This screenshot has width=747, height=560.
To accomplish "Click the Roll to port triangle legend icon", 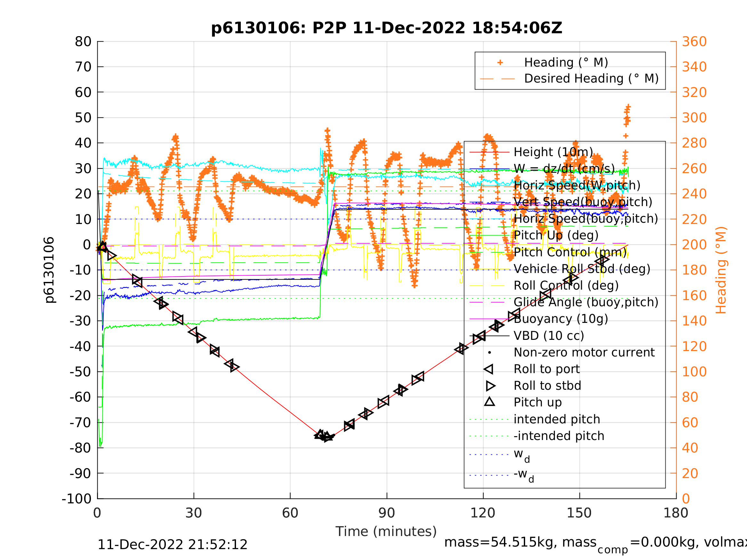I will coord(489,369).
